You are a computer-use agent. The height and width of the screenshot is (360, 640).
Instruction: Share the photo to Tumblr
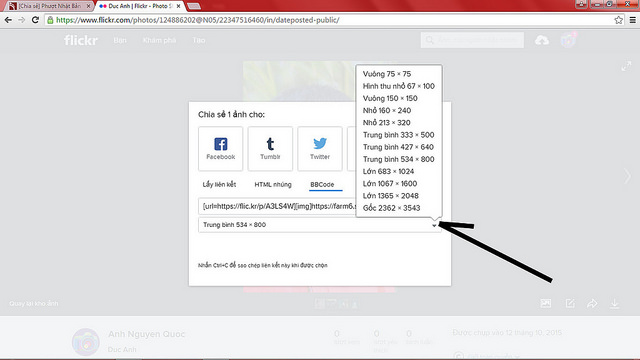(270, 149)
